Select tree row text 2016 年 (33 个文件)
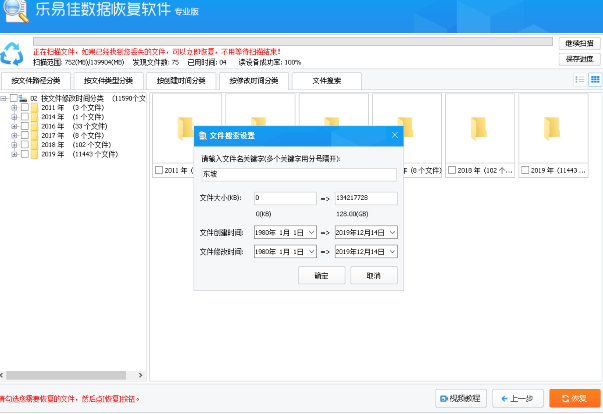 (74, 126)
